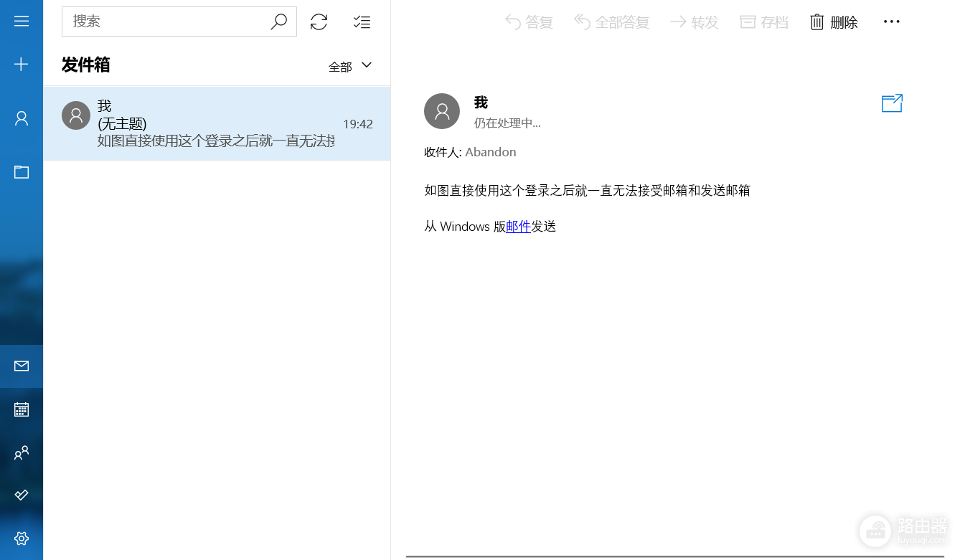
Task: Click the magnifier search icon
Action: (278, 22)
